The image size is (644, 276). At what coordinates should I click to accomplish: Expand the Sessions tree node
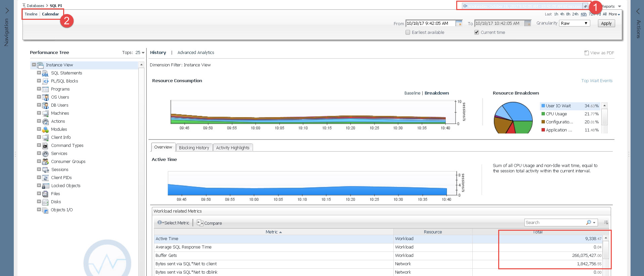click(39, 169)
